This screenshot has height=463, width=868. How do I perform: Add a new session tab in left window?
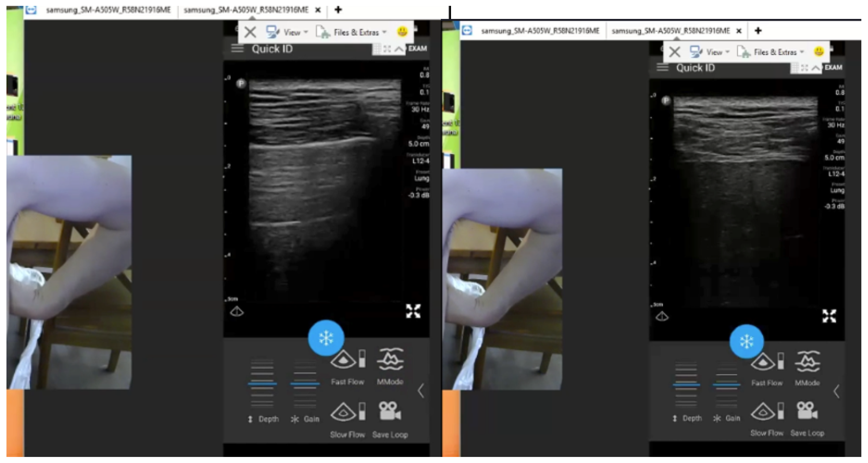click(x=338, y=10)
